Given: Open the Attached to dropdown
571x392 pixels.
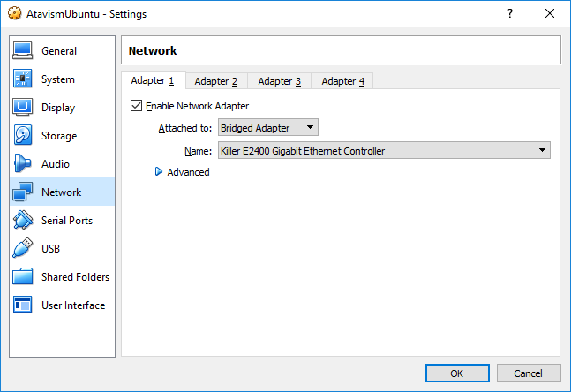Looking at the screenshot, I should tap(267, 128).
